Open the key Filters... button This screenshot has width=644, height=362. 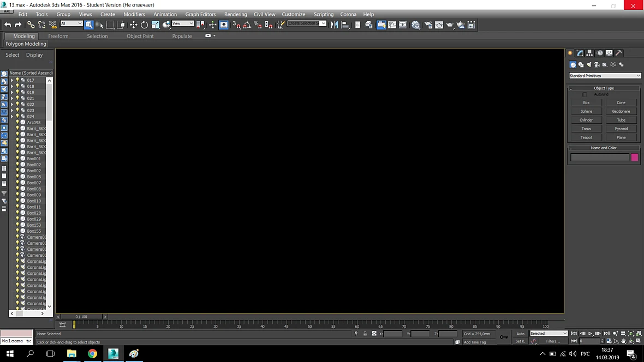553,341
